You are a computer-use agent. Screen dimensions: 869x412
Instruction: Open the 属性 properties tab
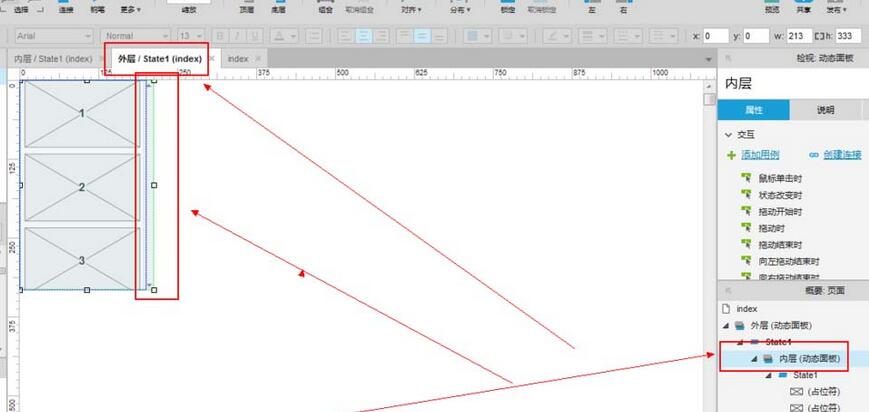pyautogui.click(x=753, y=110)
